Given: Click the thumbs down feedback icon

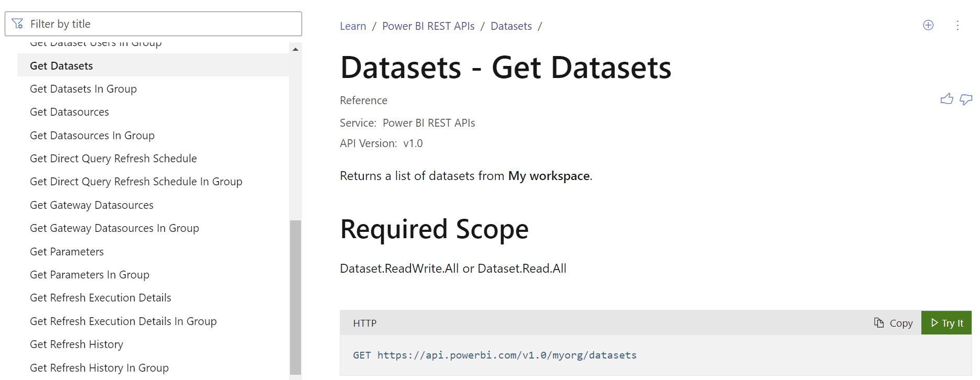Looking at the screenshot, I should point(966,99).
